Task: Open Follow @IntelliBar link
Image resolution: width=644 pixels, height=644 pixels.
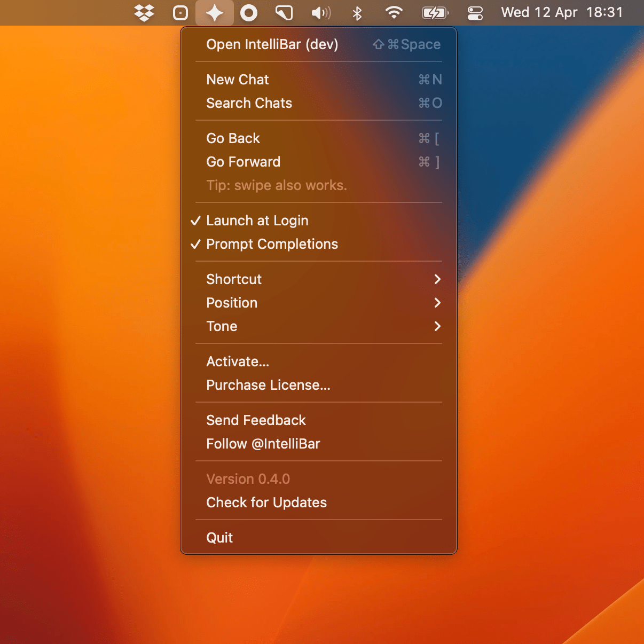Action: tap(319, 444)
